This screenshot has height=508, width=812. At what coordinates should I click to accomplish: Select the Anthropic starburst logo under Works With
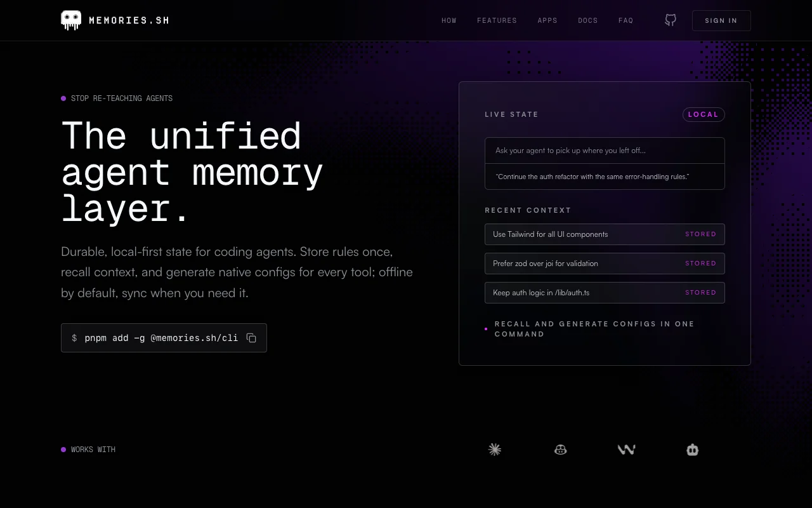[x=494, y=449]
